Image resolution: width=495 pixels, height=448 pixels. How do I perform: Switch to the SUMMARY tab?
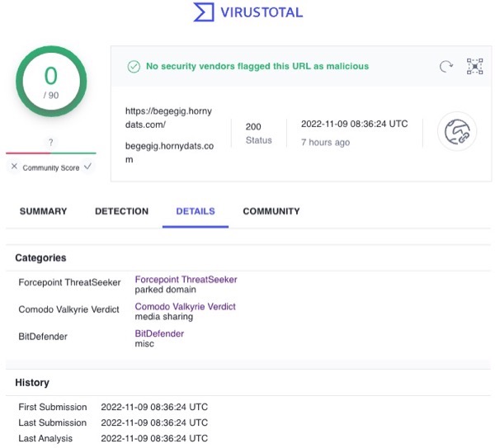point(43,211)
